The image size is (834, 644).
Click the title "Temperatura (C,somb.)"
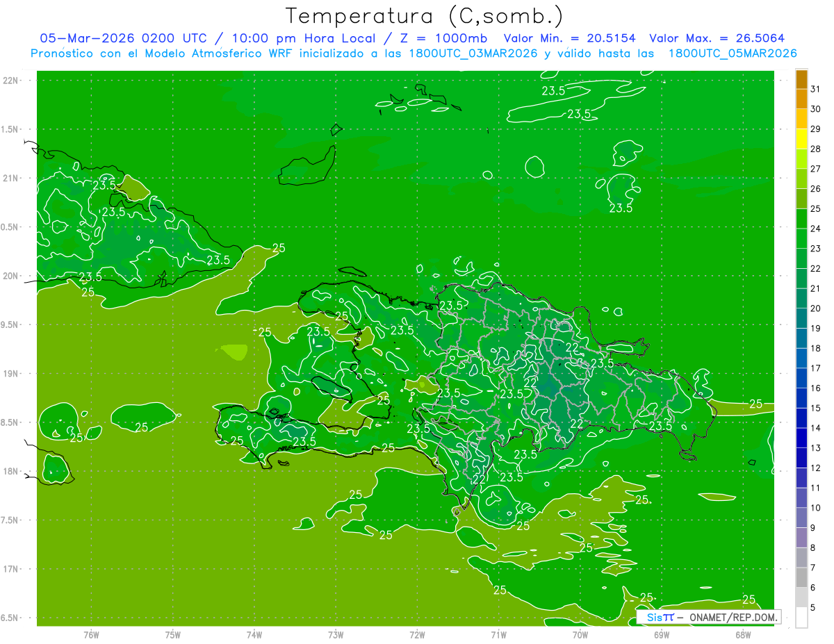click(424, 16)
